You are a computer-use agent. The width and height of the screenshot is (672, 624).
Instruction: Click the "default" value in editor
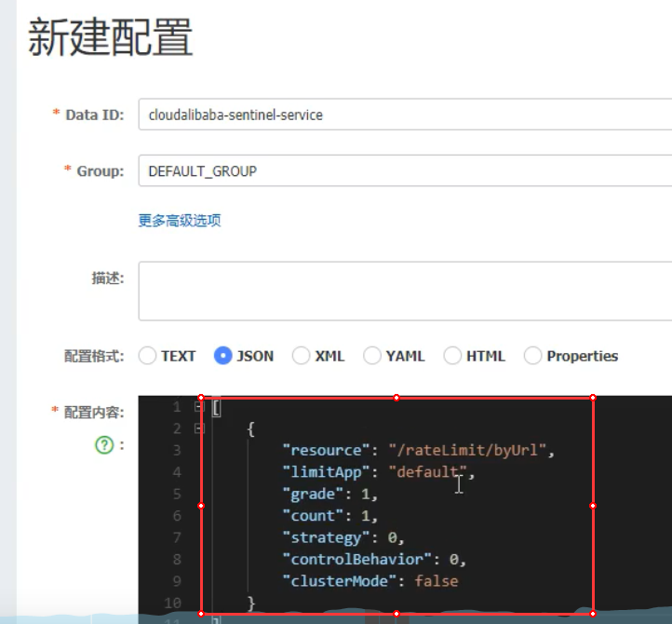point(428,472)
